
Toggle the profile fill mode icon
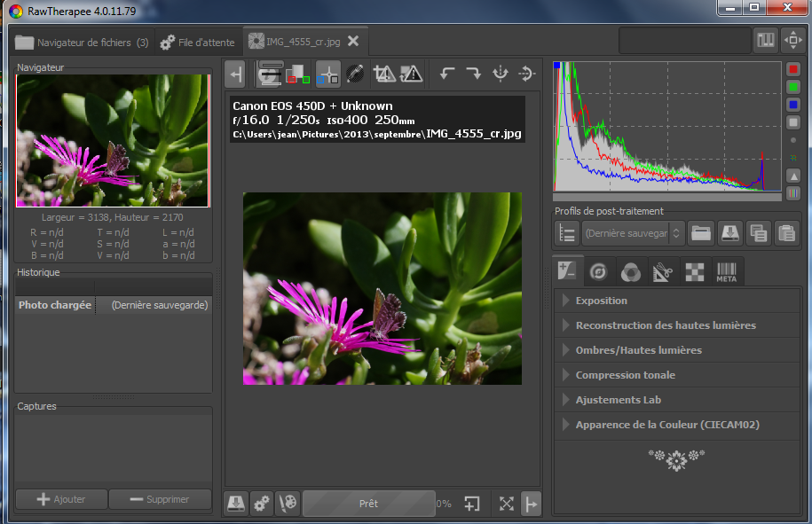(x=567, y=233)
